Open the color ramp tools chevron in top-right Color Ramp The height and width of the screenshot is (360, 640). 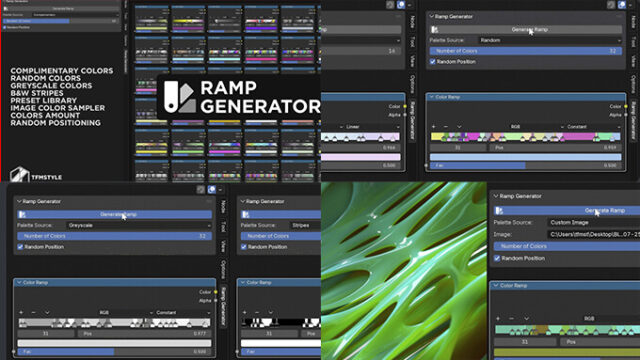pyautogui.click(x=459, y=127)
